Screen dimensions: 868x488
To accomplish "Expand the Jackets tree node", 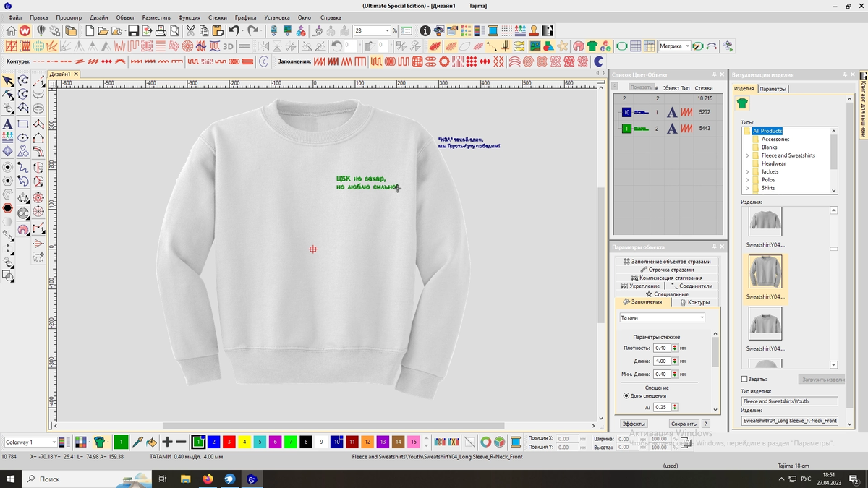I will pos(747,171).
